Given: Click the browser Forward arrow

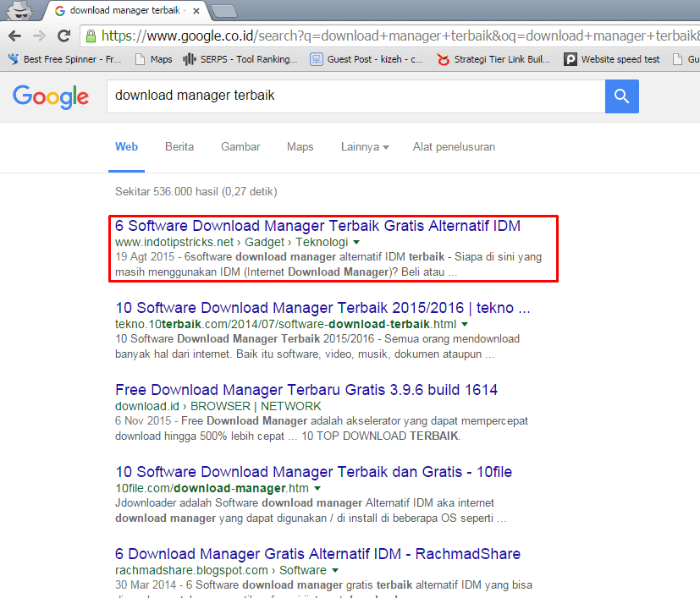Looking at the screenshot, I should [39, 36].
